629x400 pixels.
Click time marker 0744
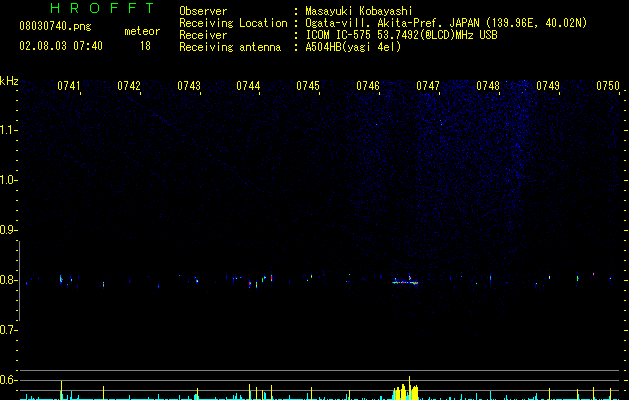(x=248, y=86)
